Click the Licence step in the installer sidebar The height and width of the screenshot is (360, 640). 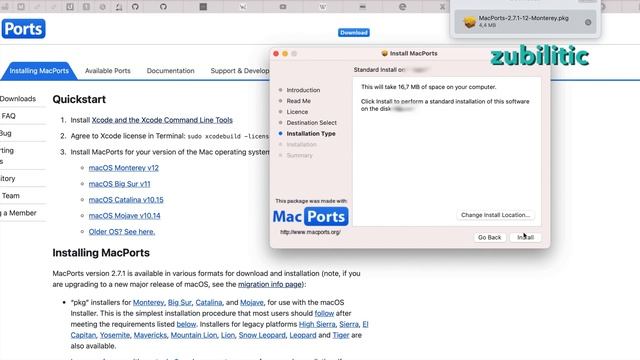click(x=297, y=112)
